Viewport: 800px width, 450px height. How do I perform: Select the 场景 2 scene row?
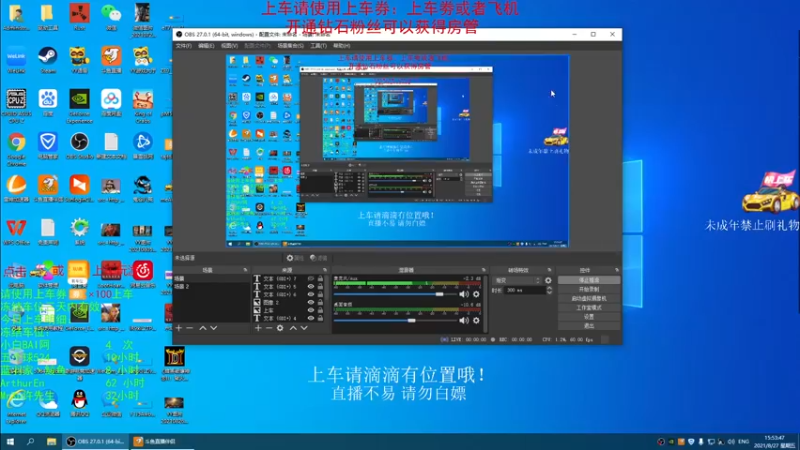pos(211,287)
